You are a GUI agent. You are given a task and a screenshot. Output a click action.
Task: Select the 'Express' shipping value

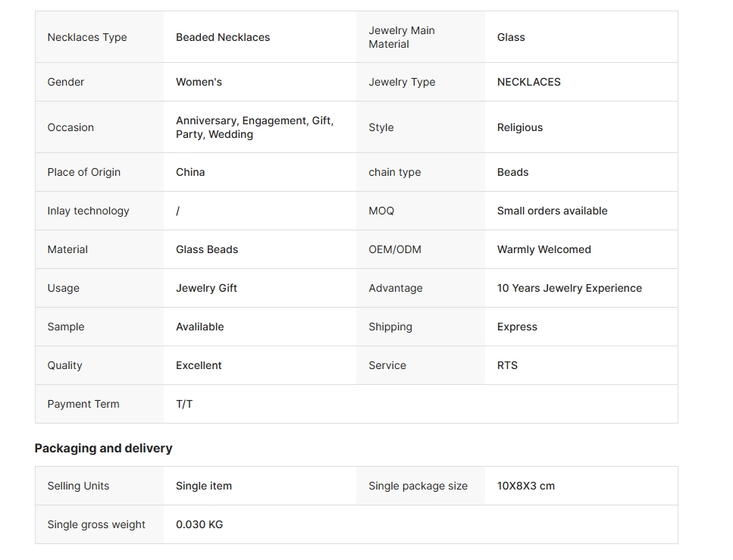(x=517, y=327)
